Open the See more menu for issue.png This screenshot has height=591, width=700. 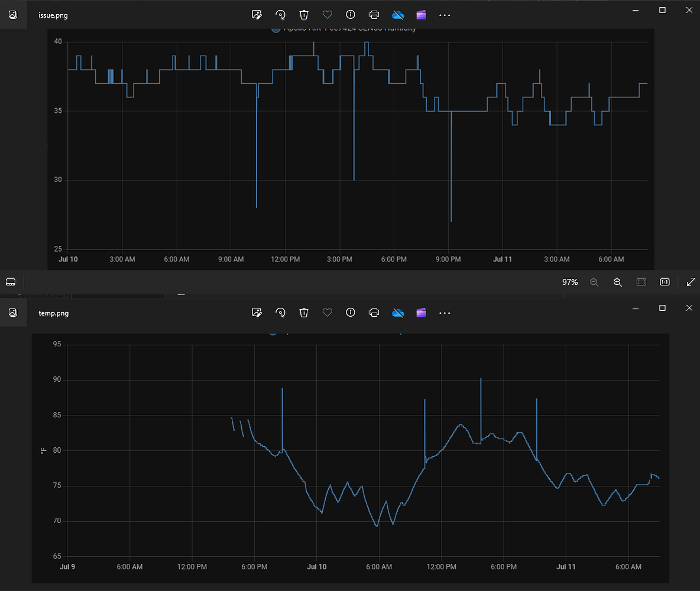tap(445, 15)
